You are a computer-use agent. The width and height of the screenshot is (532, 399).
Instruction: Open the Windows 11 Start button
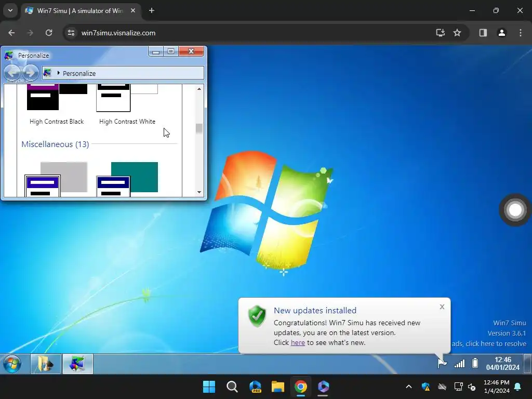click(209, 387)
